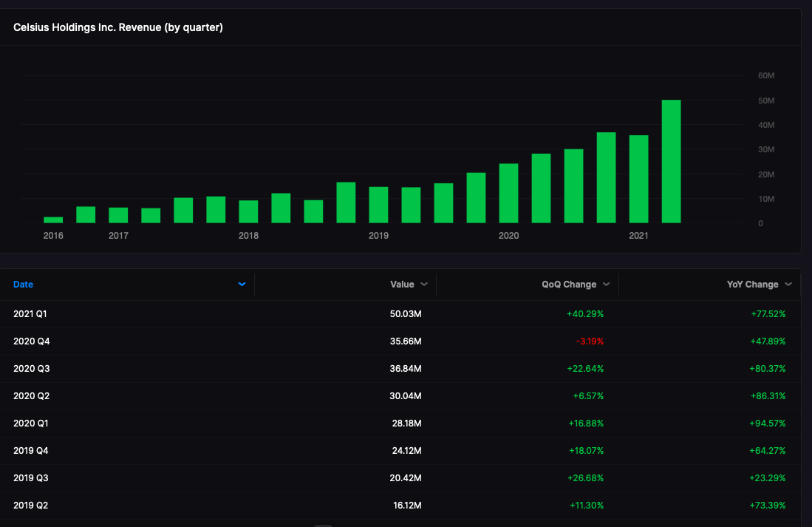Image resolution: width=812 pixels, height=527 pixels.
Task: Click the Value column header label
Action: tap(402, 284)
